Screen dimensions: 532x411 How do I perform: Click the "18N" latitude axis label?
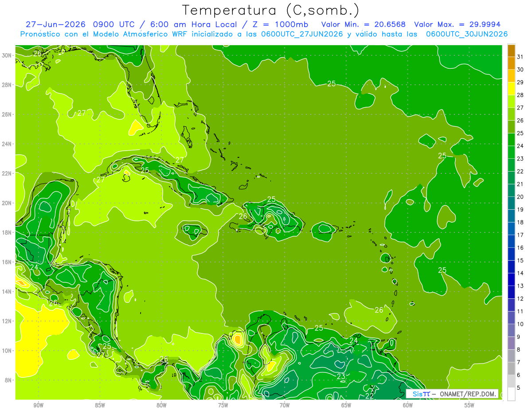[x=7, y=232]
